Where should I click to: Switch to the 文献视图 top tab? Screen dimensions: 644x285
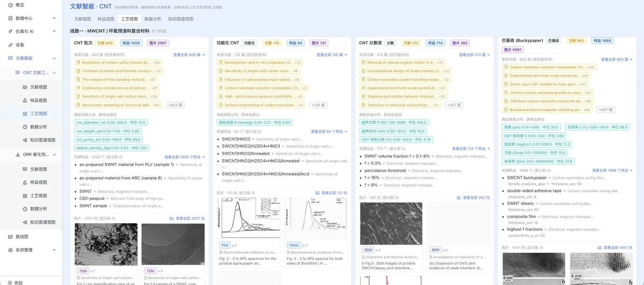coord(83,19)
